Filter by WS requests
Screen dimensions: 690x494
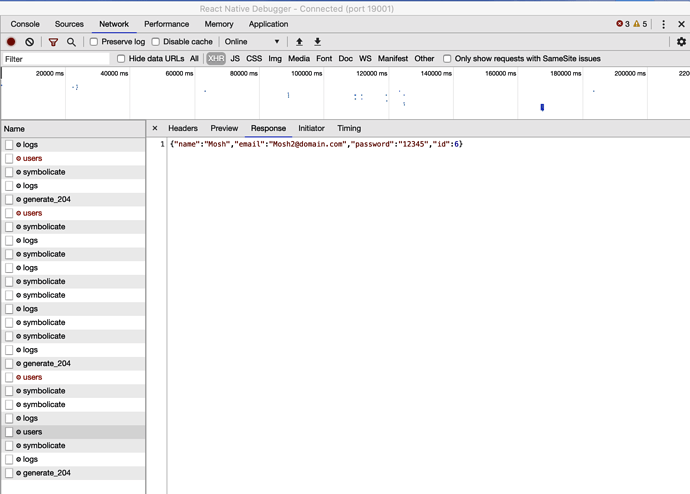pos(365,59)
